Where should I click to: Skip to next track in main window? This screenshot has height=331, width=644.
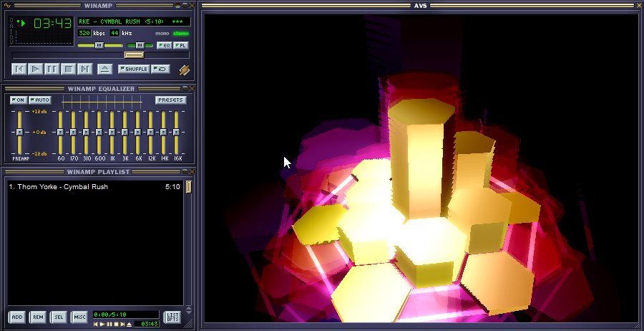(x=84, y=69)
